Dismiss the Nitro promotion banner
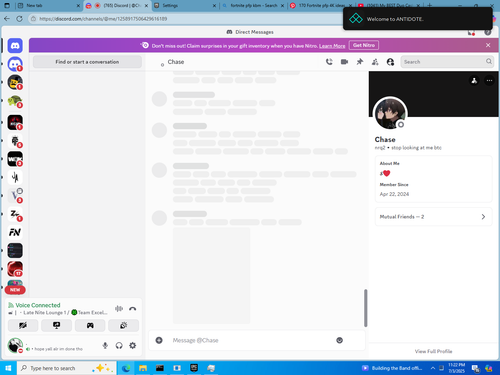This screenshot has height=375, width=500. (488, 45)
